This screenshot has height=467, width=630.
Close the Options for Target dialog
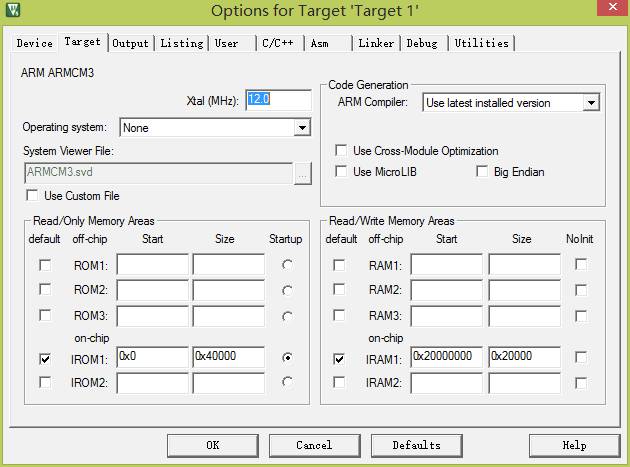click(x=612, y=7)
